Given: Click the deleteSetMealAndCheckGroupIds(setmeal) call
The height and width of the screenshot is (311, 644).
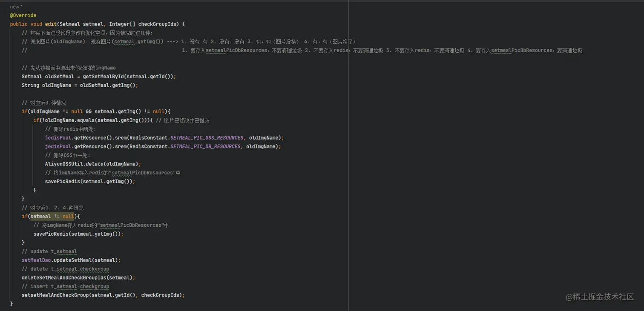Looking at the screenshot, I should click(78, 277).
